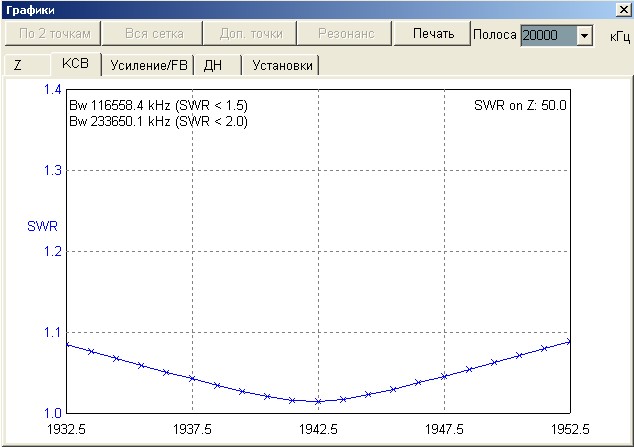Switch to the ДН tab
This screenshot has height=447, width=634.
(x=213, y=65)
